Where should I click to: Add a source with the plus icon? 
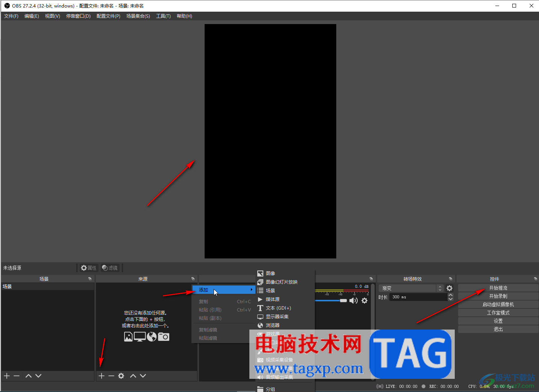[102, 376]
